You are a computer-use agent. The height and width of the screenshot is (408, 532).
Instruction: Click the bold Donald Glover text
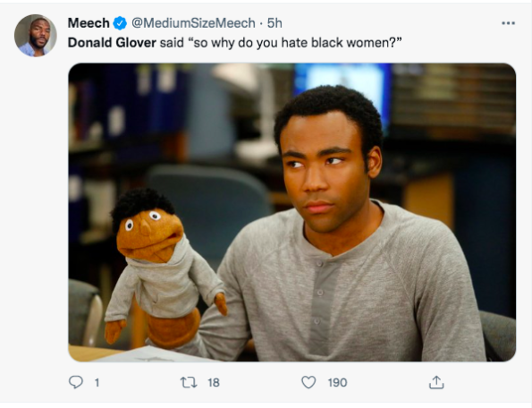coord(112,43)
